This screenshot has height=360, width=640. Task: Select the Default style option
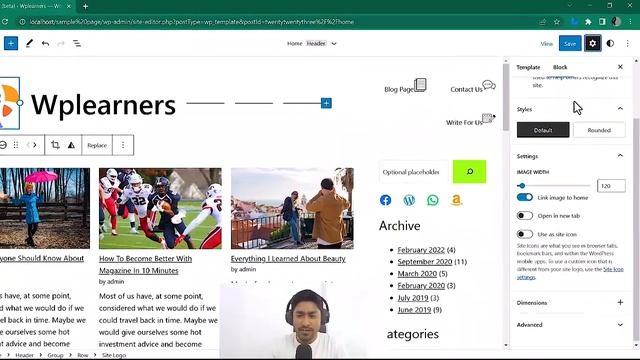pos(543,130)
